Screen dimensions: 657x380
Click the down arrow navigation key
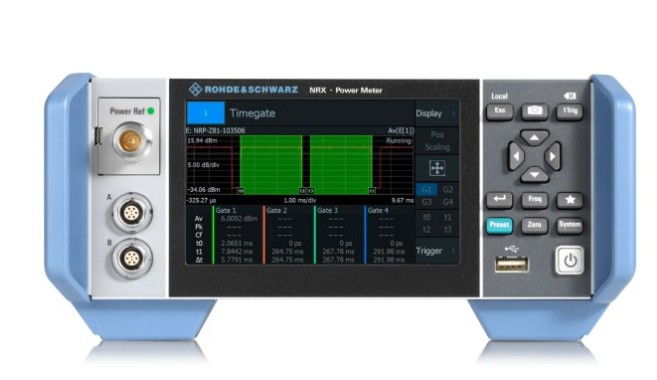(534, 174)
